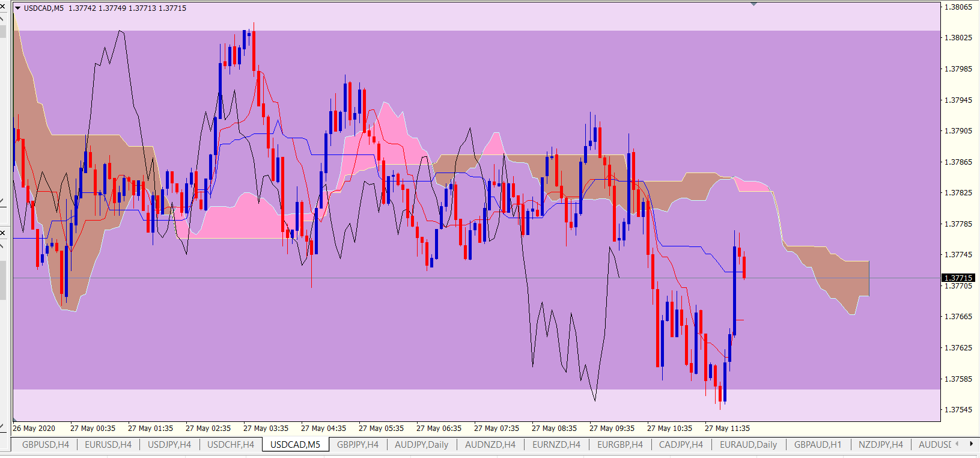Open the AUDJPY,Daily chart tab
This screenshot has width=980, height=458.
422,445
